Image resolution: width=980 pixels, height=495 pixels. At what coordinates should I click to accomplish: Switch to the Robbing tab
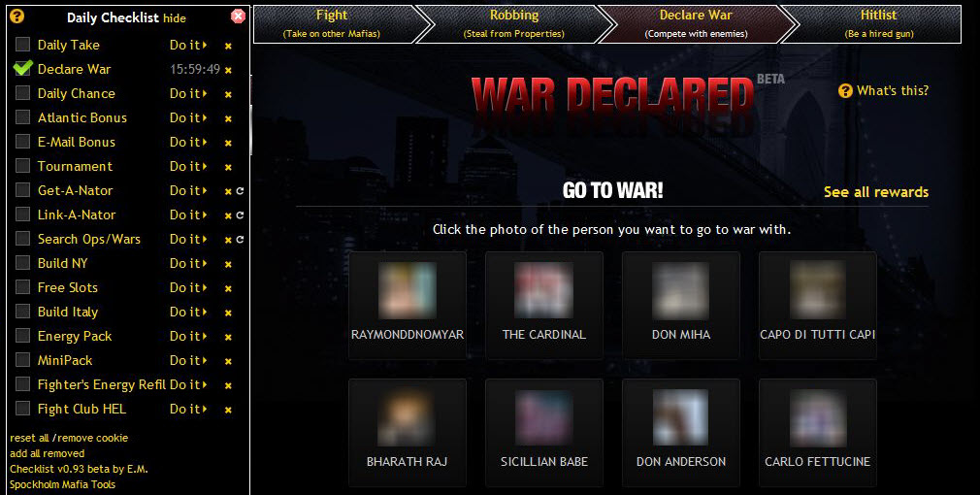[513, 23]
